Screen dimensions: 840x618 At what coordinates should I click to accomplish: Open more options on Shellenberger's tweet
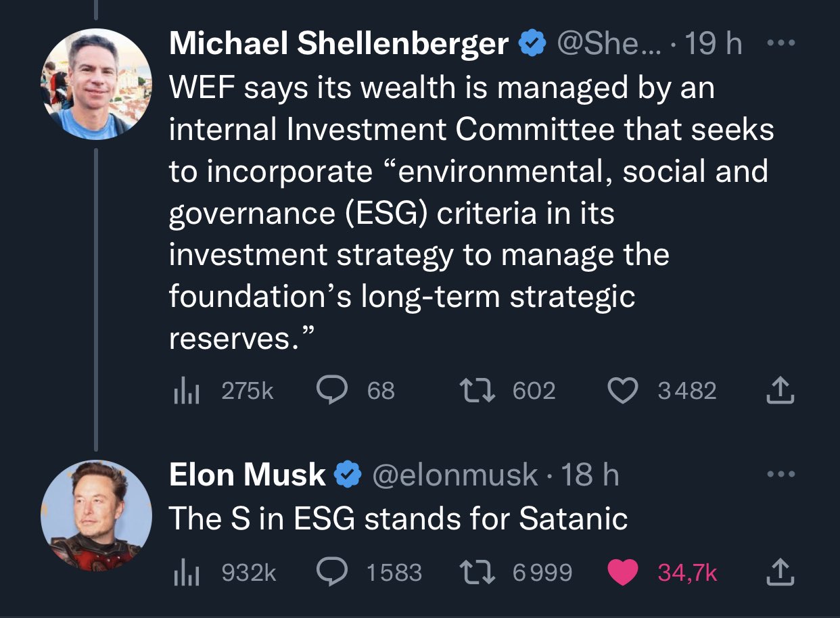click(780, 44)
